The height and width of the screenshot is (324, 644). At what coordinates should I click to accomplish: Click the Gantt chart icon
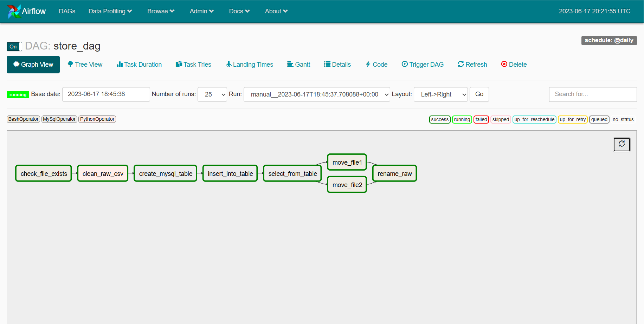(x=290, y=64)
